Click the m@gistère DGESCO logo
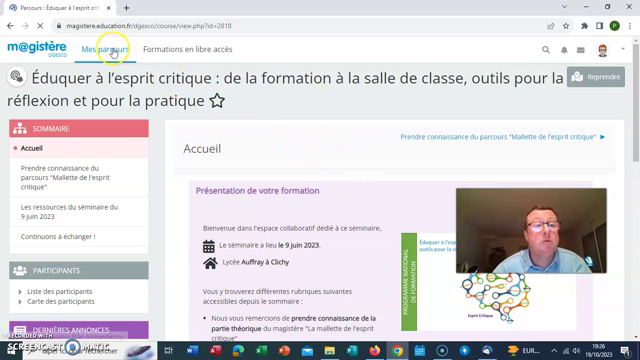Image resolution: width=640 pixels, height=360 pixels. click(37, 49)
